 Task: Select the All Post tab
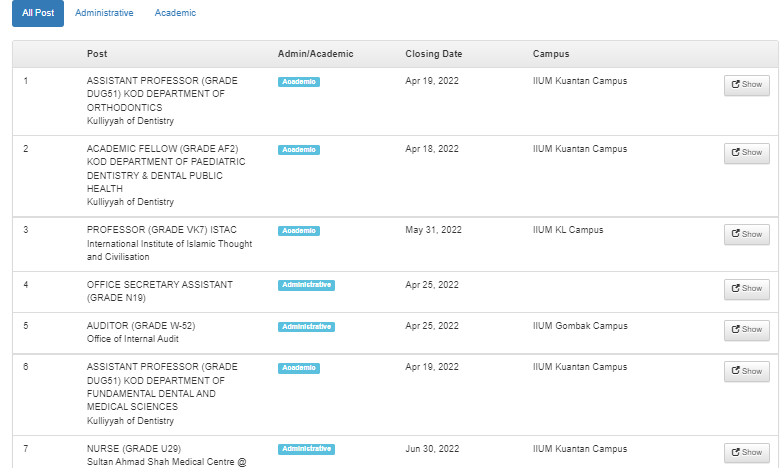[x=38, y=13]
